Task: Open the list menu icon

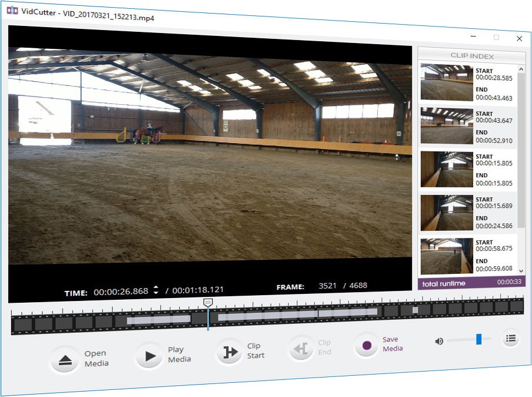Action: click(x=511, y=338)
